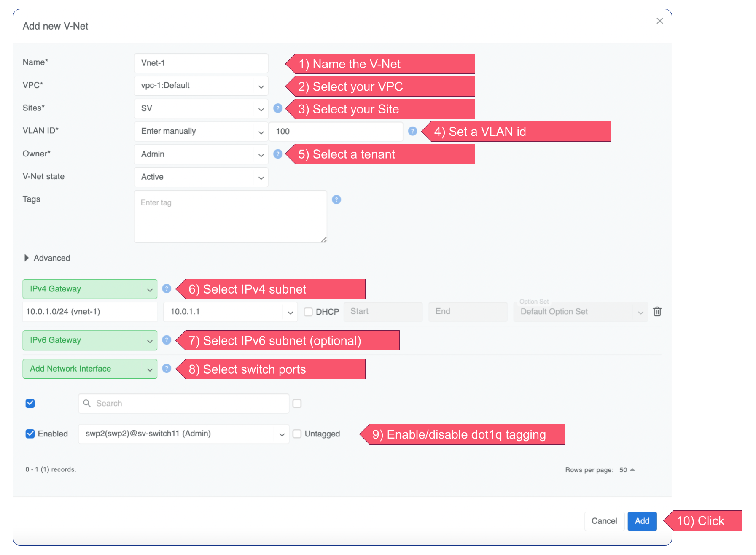Open the IPv4 Gateway menu
The height and width of the screenshot is (555, 756).
(x=90, y=289)
